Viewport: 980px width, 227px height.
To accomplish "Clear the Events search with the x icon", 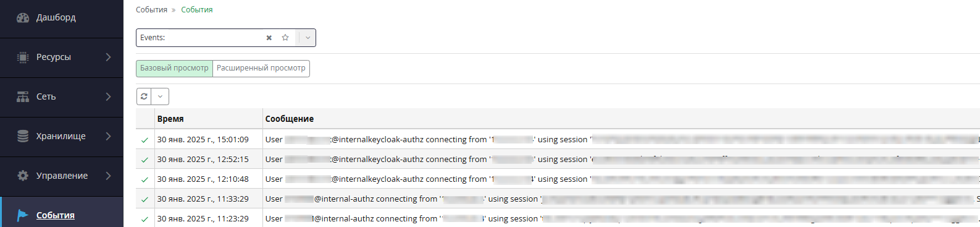I will [269, 38].
